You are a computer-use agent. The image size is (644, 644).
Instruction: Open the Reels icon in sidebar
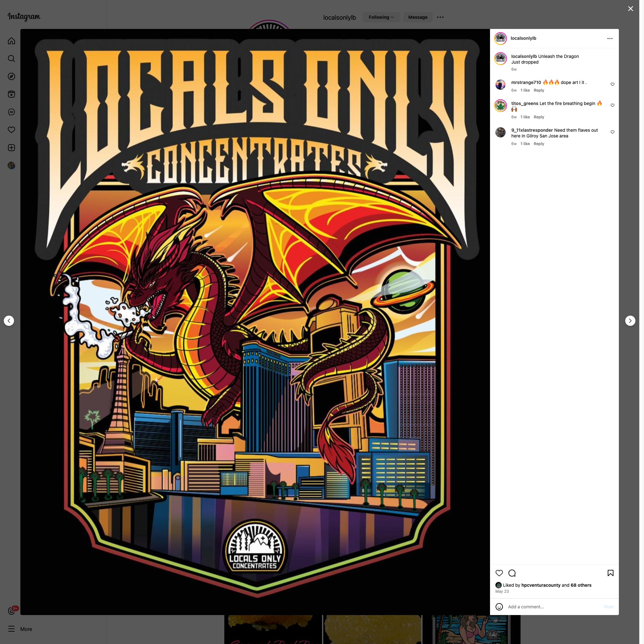11,94
